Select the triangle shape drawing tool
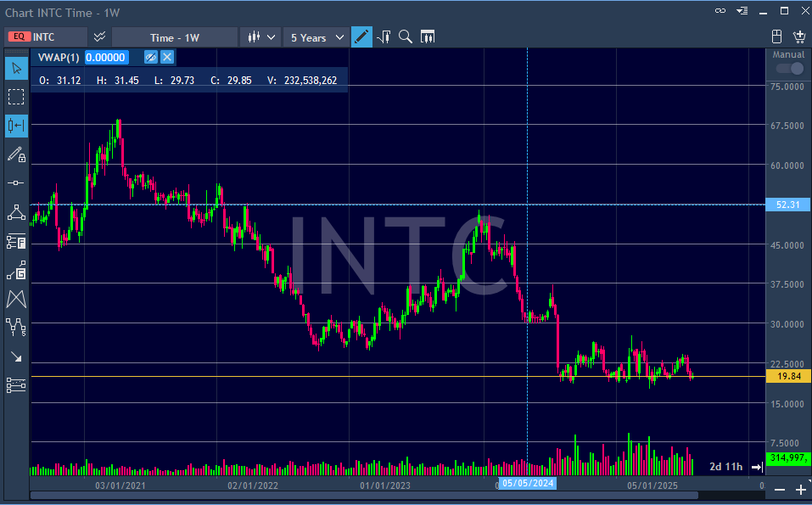Screen dimensions: 812x505 point(17,212)
